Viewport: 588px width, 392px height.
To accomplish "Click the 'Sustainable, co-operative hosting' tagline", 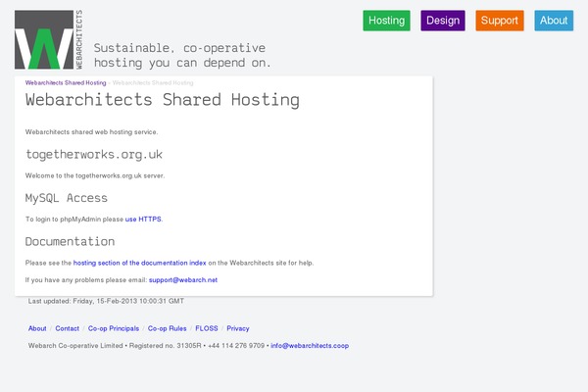I will [181, 55].
